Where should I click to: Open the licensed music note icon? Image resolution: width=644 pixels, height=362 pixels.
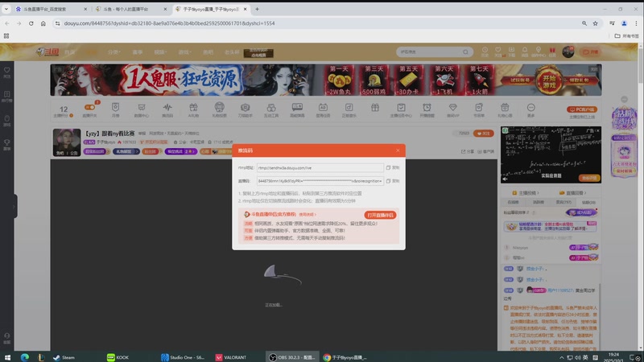coord(349,108)
